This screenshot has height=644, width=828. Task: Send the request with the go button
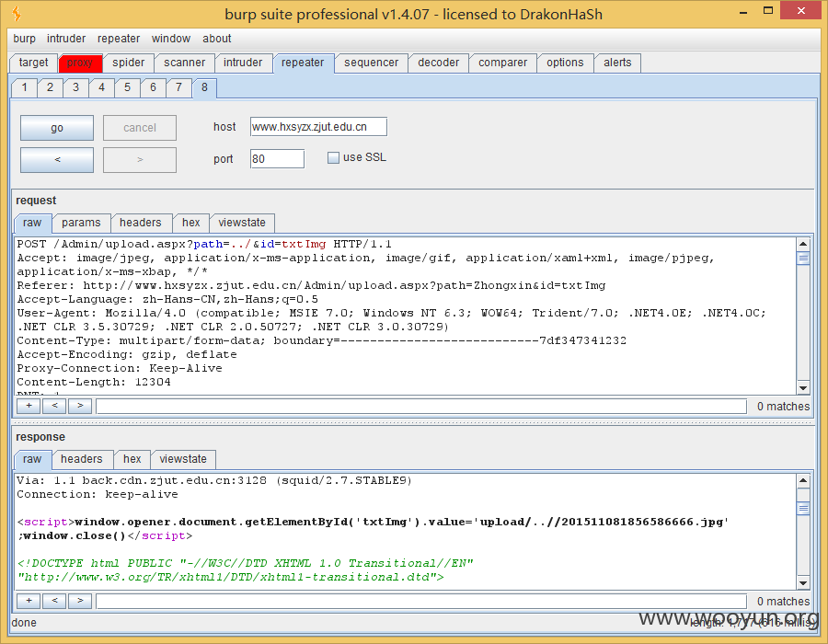pos(57,128)
